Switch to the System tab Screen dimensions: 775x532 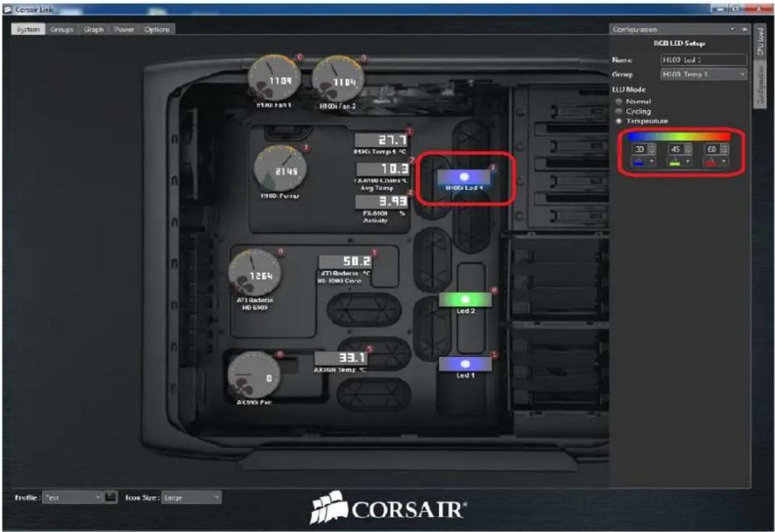coord(28,30)
